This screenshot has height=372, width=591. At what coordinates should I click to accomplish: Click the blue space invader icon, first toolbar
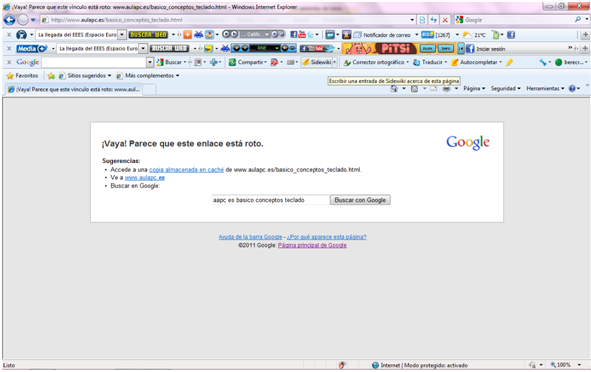(x=198, y=35)
